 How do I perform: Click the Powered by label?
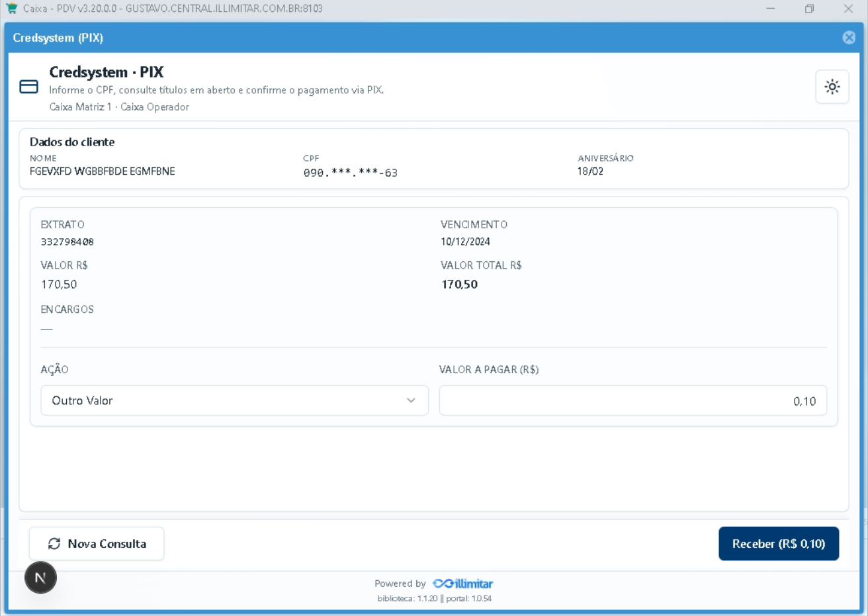tap(400, 584)
